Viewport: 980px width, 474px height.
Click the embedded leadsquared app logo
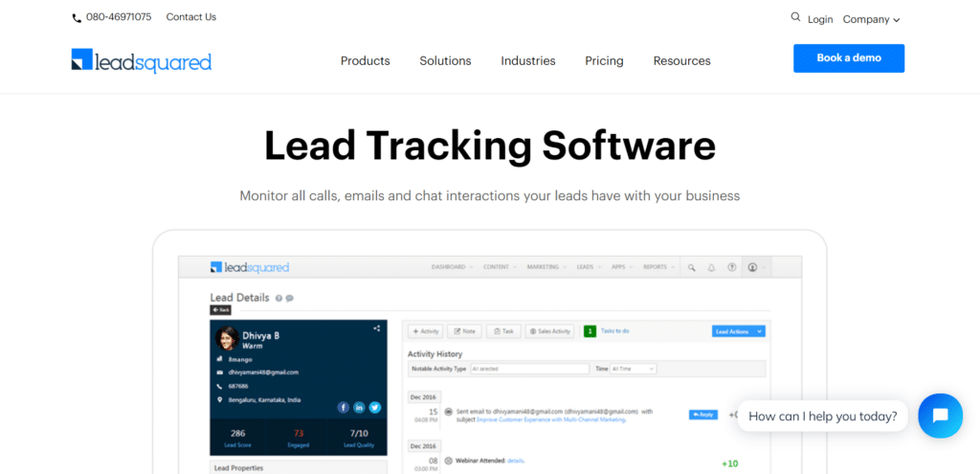250,267
